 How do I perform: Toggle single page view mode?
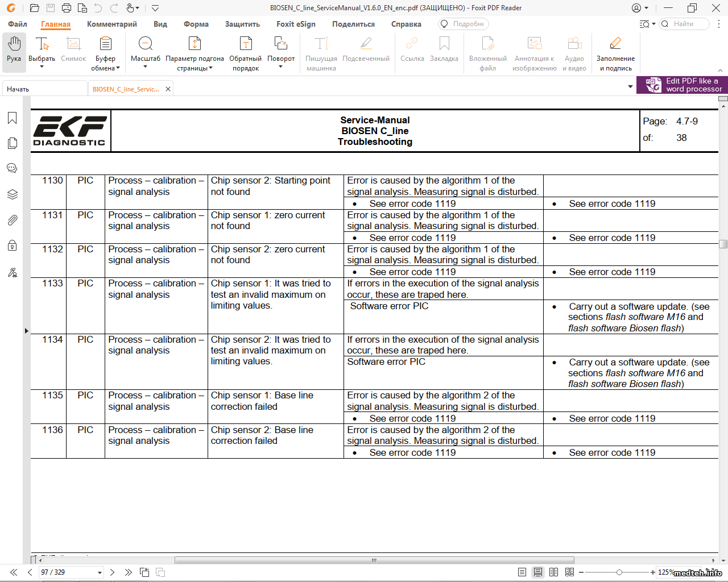[x=522, y=572]
